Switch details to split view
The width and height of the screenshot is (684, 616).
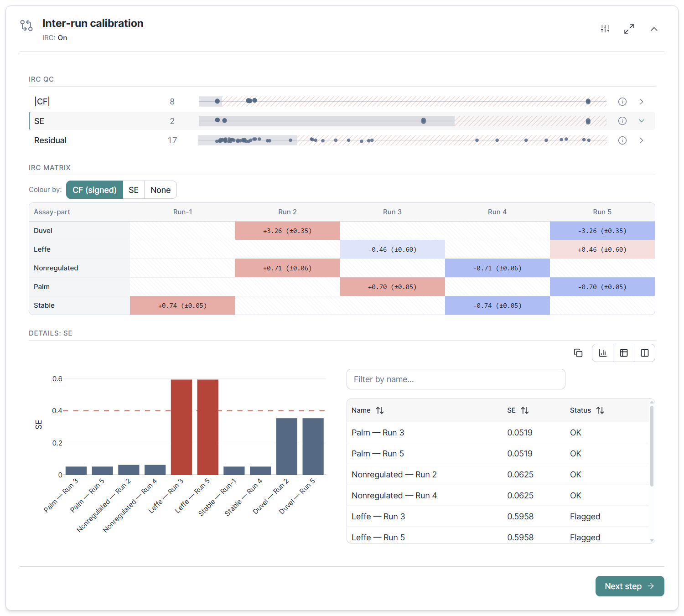pyautogui.click(x=645, y=353)
